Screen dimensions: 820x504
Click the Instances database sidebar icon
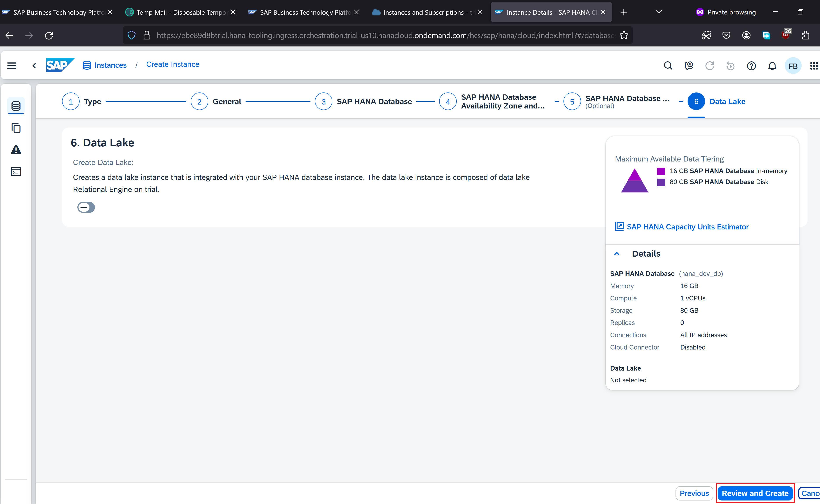pos(16,106)
